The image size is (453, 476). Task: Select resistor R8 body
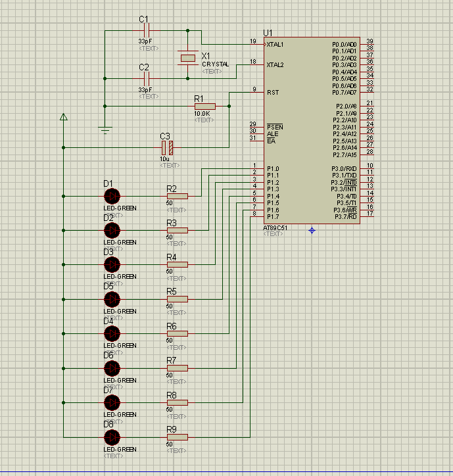click(x=178, y=402)
